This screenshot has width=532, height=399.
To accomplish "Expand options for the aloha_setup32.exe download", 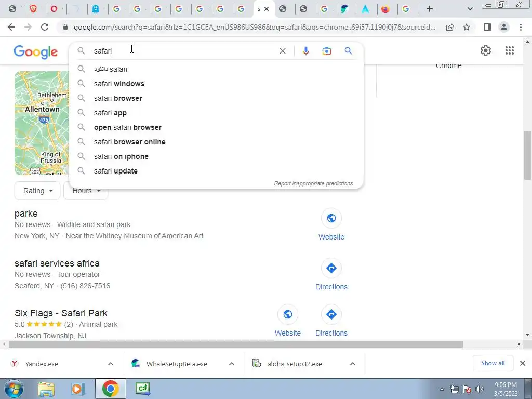I will tap(353, 364).
